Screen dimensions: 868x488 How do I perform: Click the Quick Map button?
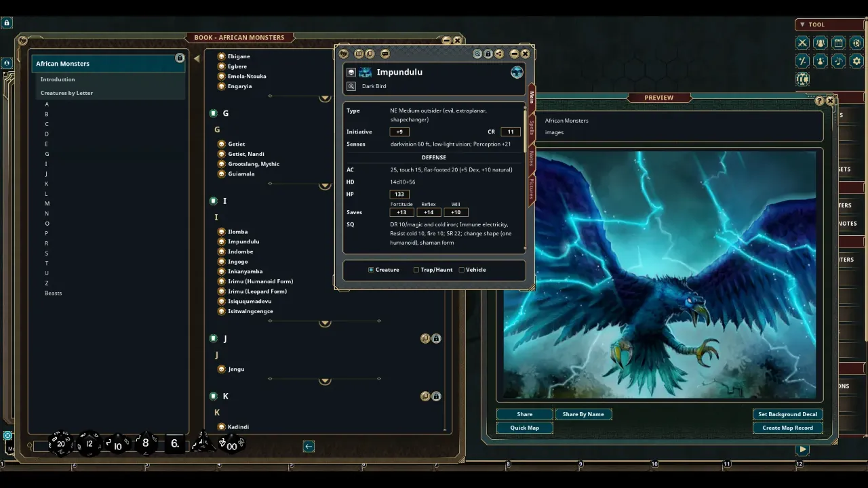coord(525,428)
